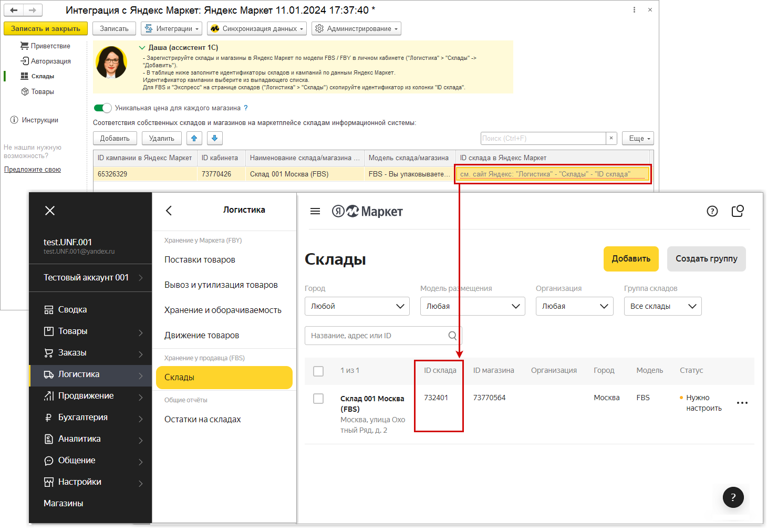Collapse the Даша assistant hint block
Viewport: 767px width, 532px height.
(142, 47)
